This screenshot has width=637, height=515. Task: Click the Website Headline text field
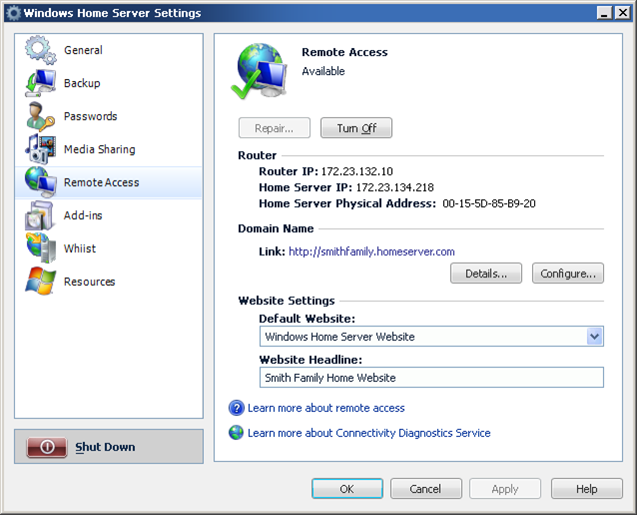coord(431,378)
